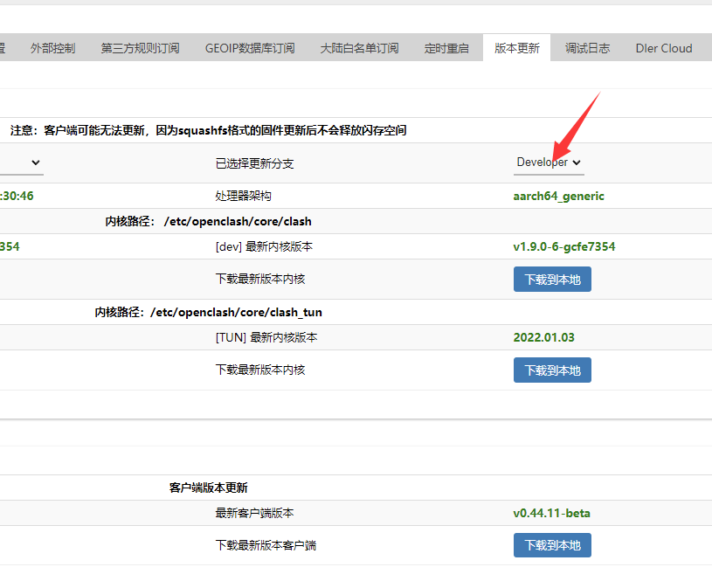Select the 版本更新 tab
The image size is (712, 588).
pos(516,48)
